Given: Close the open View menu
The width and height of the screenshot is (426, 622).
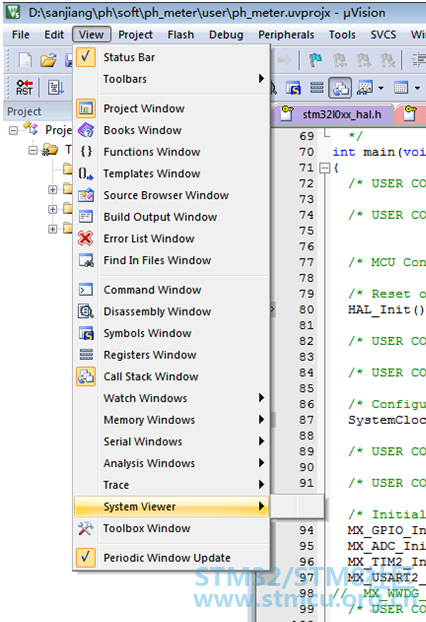Looking at the screenshot, I should pyautogui.click(x=91, y=35).
